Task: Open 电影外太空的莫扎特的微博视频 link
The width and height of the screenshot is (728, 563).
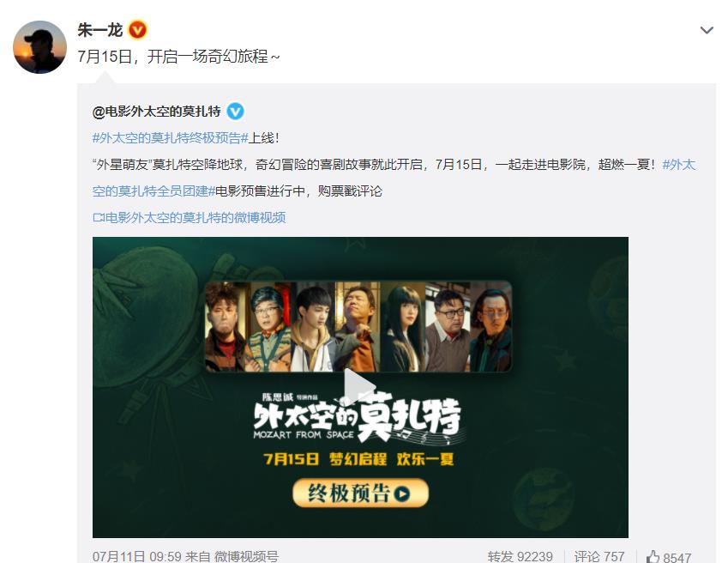Action: pyautogui.click(x=195, y=218)
